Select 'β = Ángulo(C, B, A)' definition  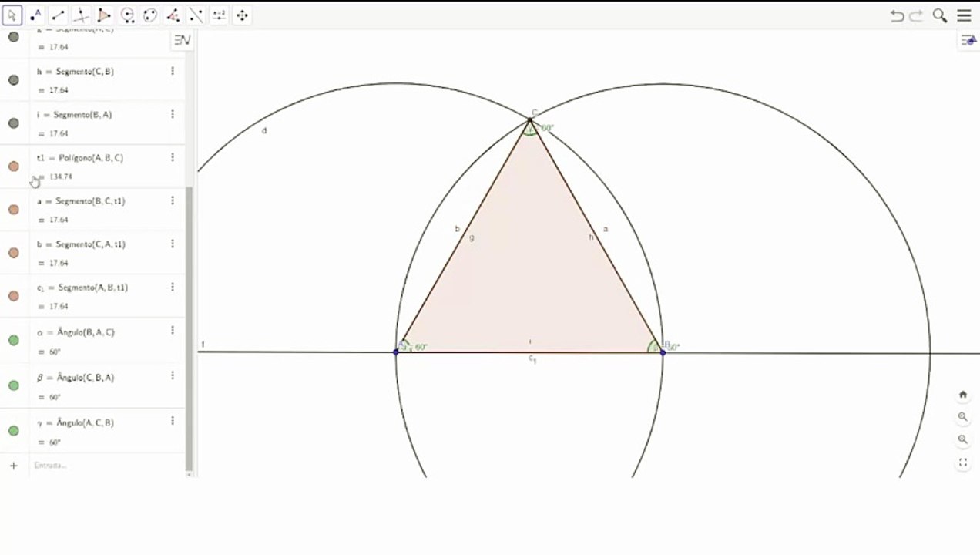[x=76, y=378]
